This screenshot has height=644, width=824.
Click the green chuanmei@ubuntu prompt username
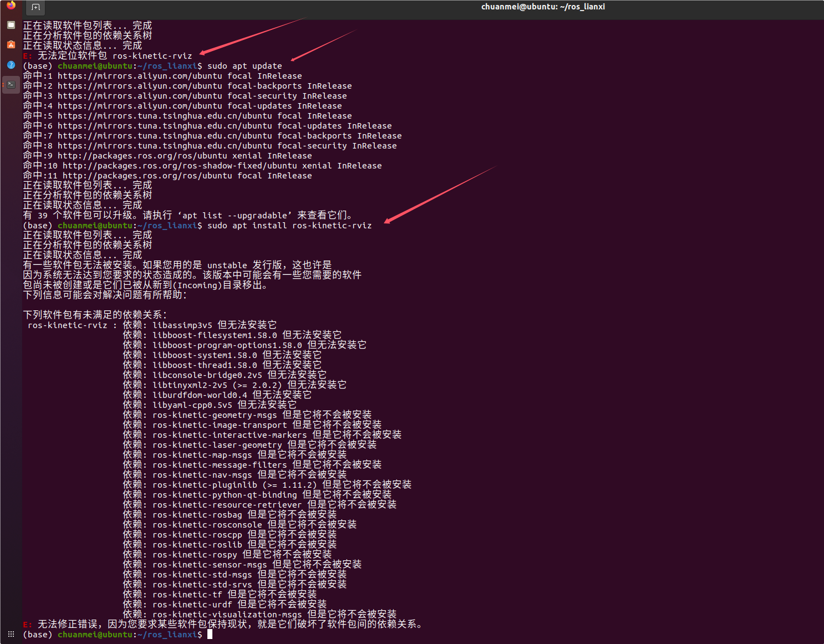pos(95,634)
